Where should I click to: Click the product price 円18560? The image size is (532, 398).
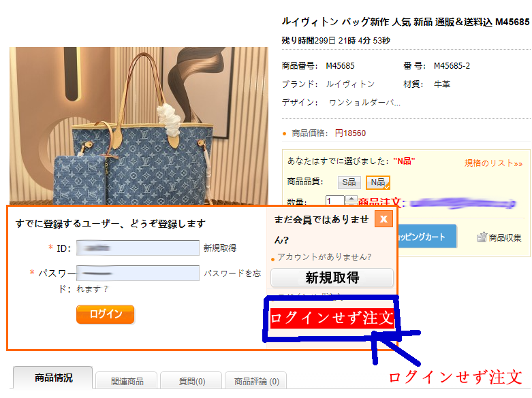350,133
